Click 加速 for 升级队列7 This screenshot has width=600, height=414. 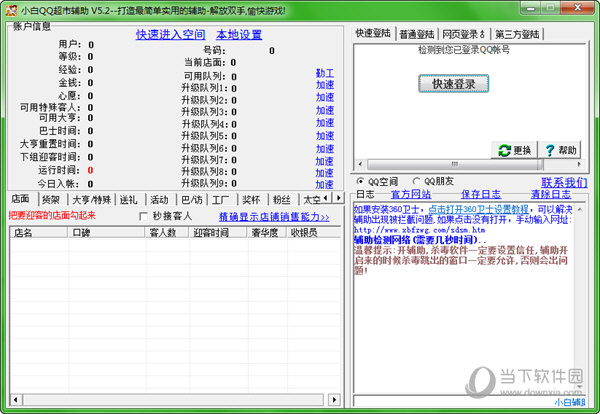click(x=324, y=161)
